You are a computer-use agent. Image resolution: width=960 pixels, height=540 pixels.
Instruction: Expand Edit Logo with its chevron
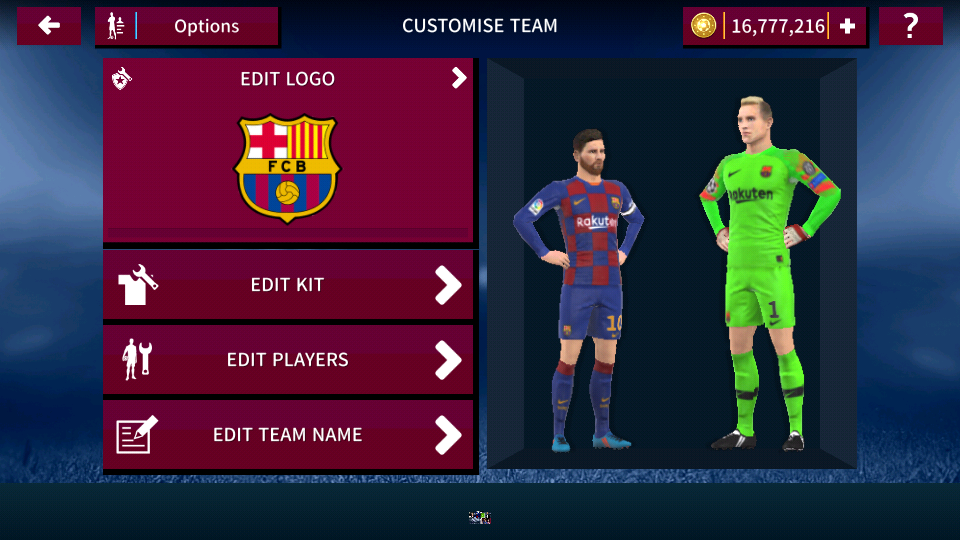[x=459, y=78]
